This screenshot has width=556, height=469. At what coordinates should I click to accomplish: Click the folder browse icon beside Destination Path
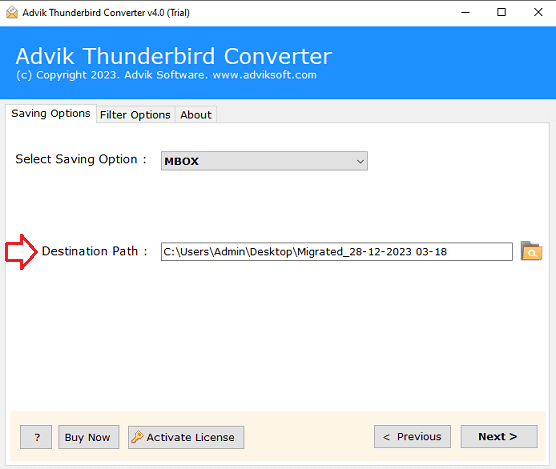pyautogui.click(x=531, y=251)
